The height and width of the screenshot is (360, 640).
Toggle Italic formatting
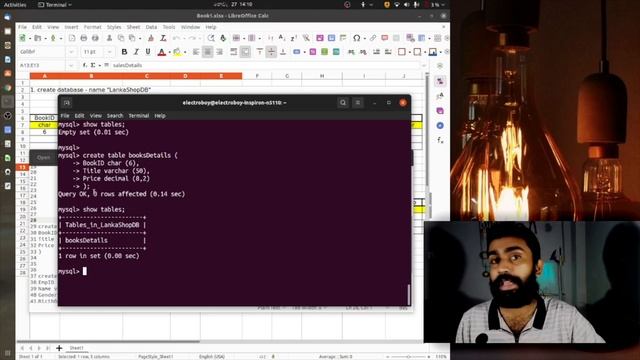(x=136, y=52)
